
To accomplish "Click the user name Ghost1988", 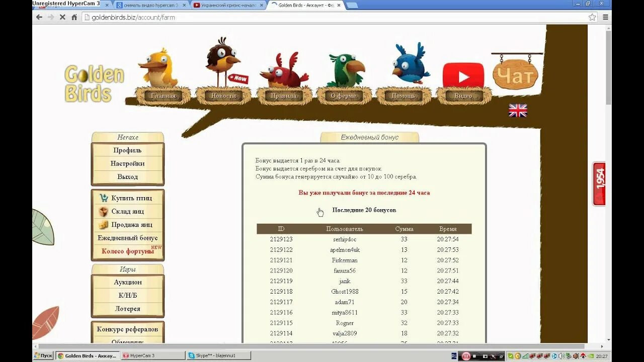I will pos(345,292).
